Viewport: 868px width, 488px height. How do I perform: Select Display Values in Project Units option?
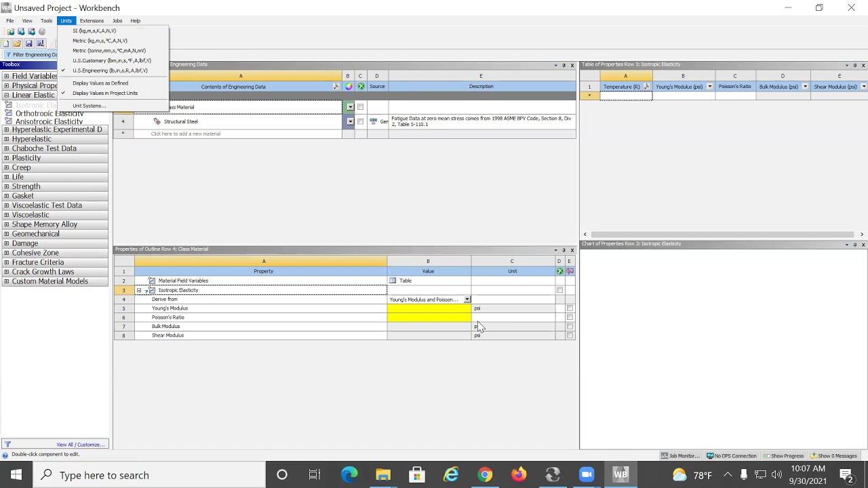pos(105,93)
